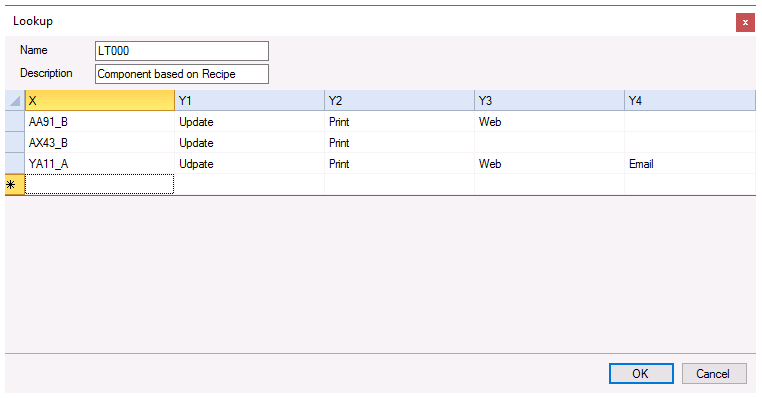Click Update in the AA91_B row
The height and width of the screenshot is (398, 762).
[249, 121]
